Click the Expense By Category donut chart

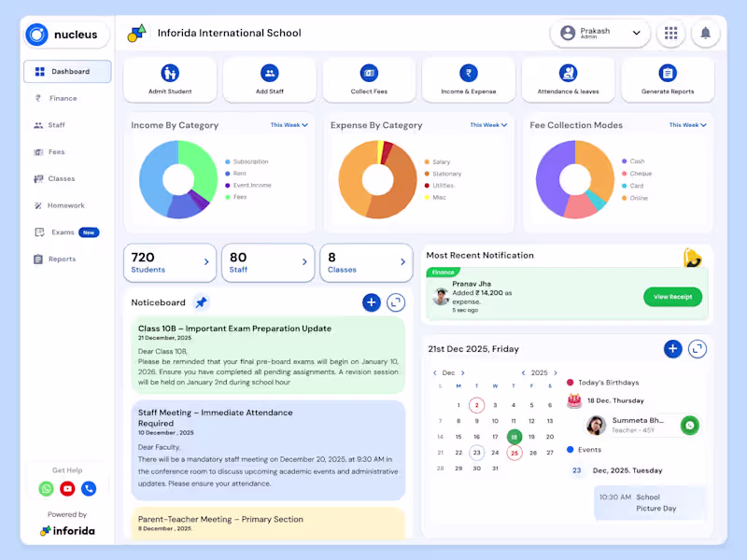pos(378,179)
